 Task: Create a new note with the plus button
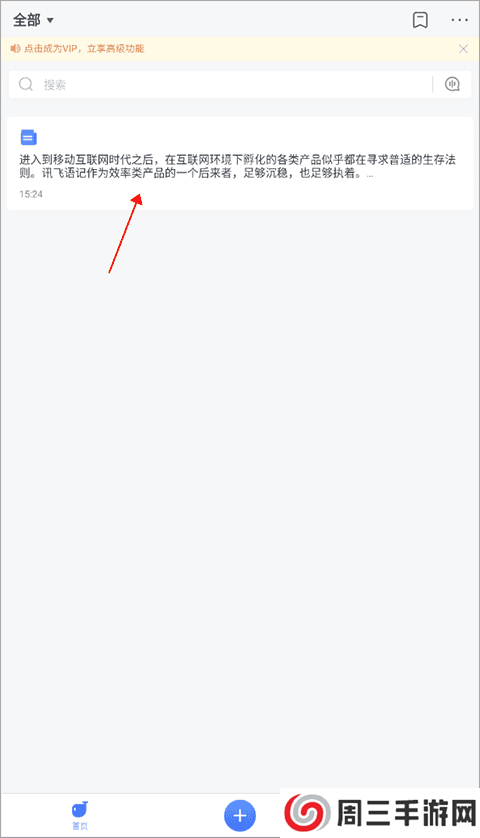[x=239, y=816]
